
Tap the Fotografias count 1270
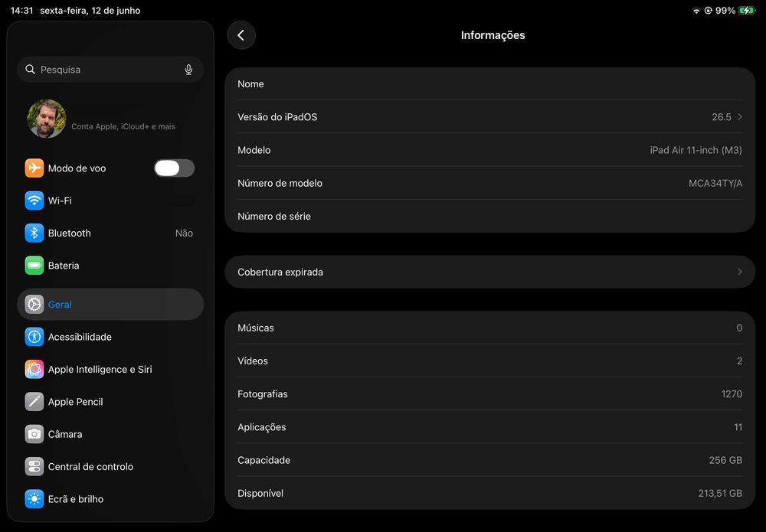coord(732,394)
